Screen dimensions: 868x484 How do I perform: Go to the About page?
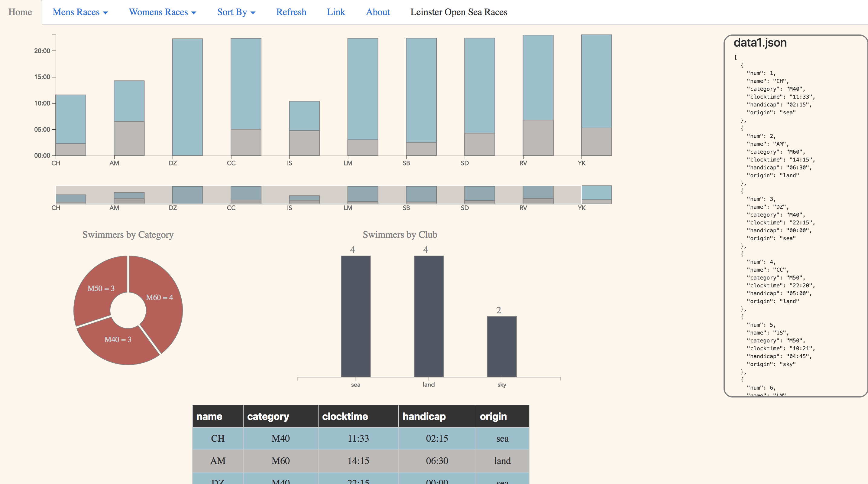tap(378, 12)
